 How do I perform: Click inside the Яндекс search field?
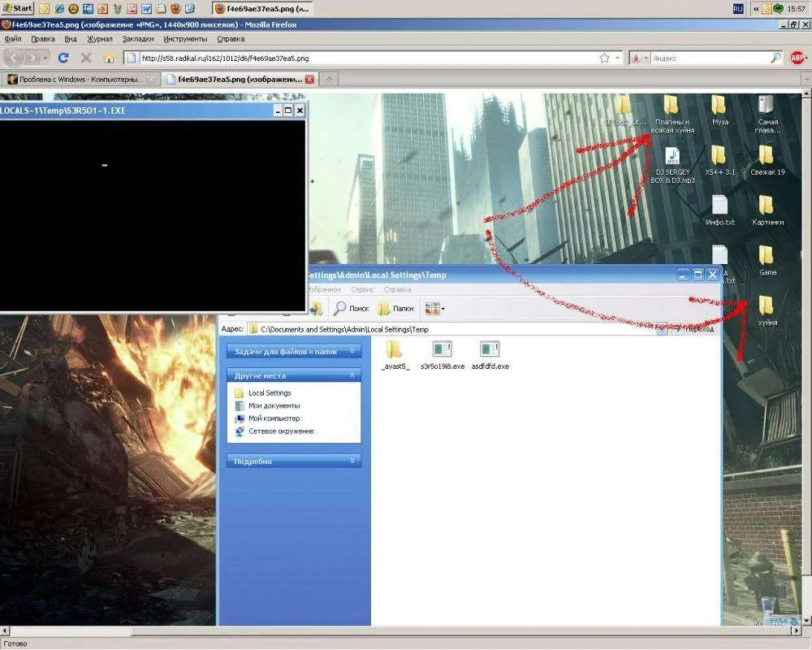pyautogui.click(x=710, y=58)
